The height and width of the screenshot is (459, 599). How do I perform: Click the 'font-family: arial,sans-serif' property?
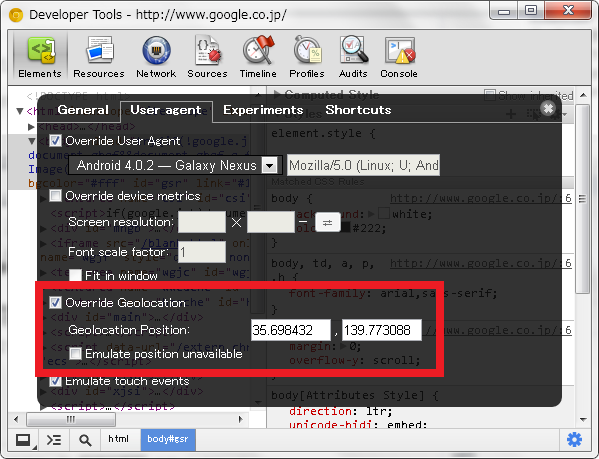(393, 293)
